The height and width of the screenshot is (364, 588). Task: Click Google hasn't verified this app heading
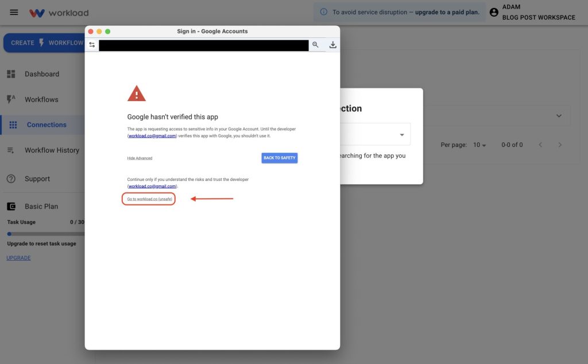[x=172, y=117]
